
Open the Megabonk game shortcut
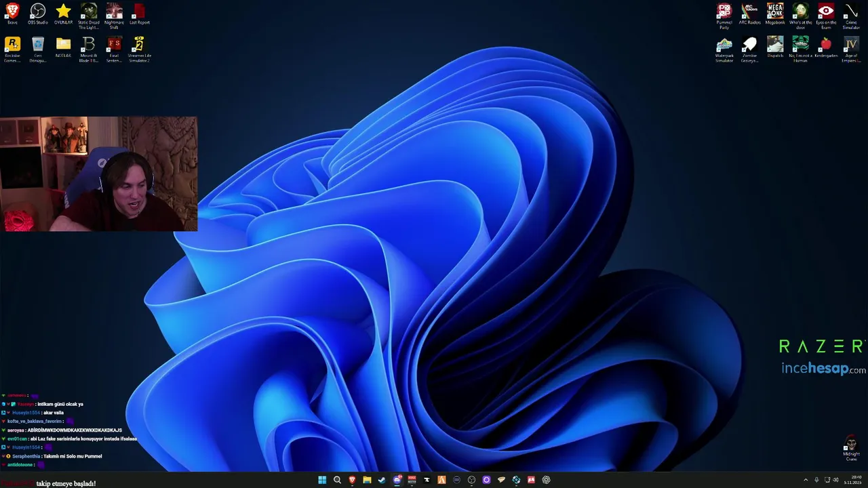[x=775, y=15]
